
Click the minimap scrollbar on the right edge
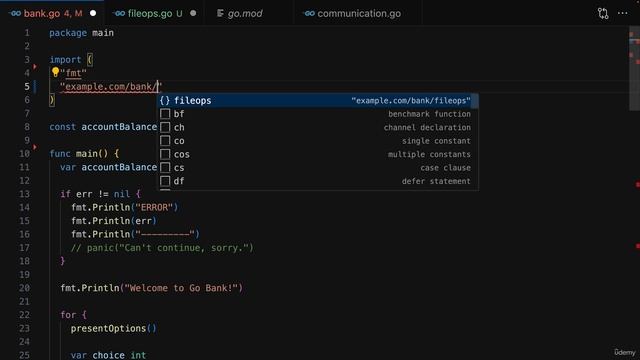[634, 69]
